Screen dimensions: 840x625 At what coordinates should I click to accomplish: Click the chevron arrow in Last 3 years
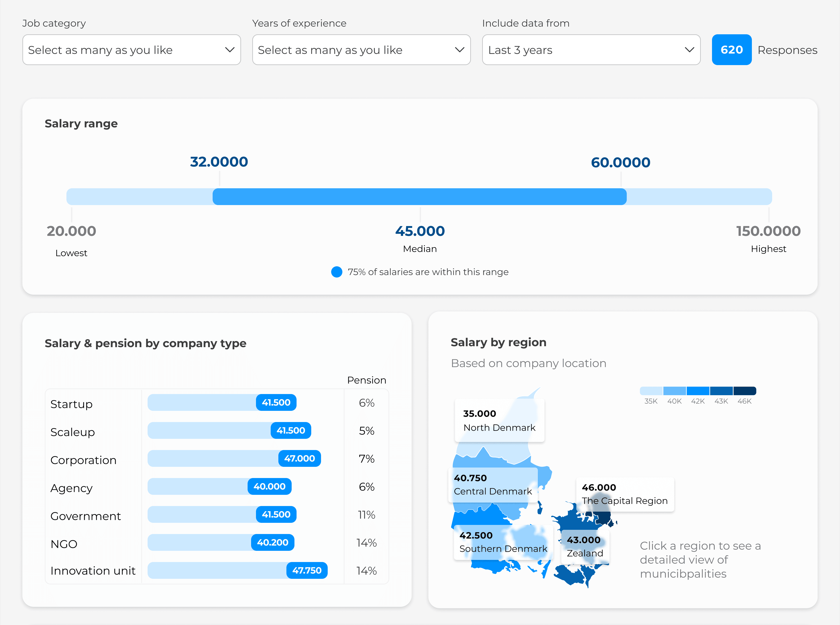(x=689, y=50)
